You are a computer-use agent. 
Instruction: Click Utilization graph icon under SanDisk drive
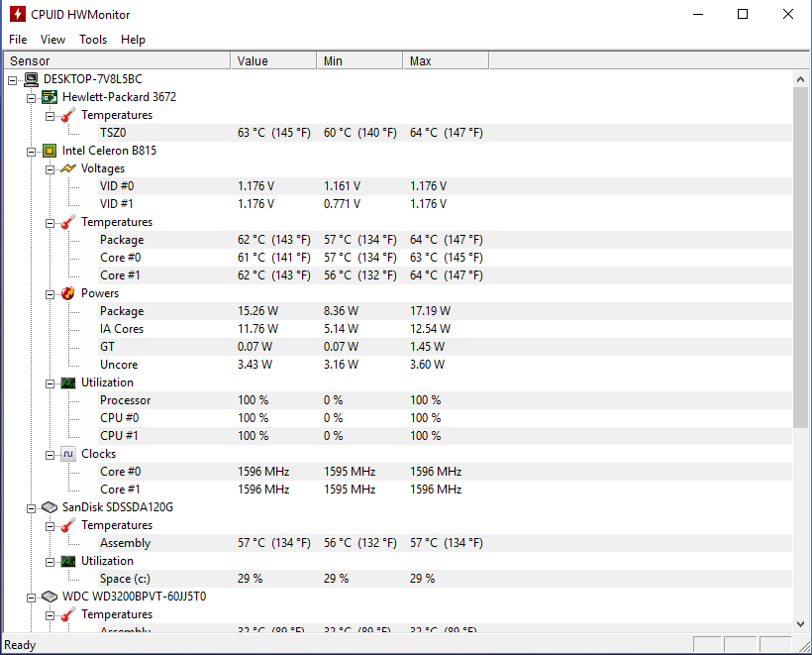(x=68, y=561)
